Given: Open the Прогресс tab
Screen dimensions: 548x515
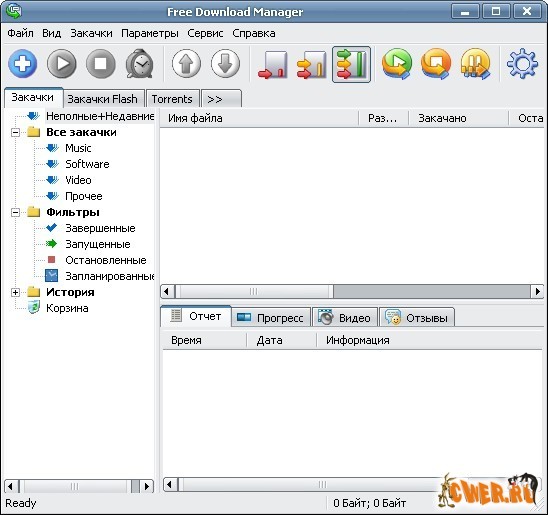Looking at the screenshot, I should tap(271, 318).
